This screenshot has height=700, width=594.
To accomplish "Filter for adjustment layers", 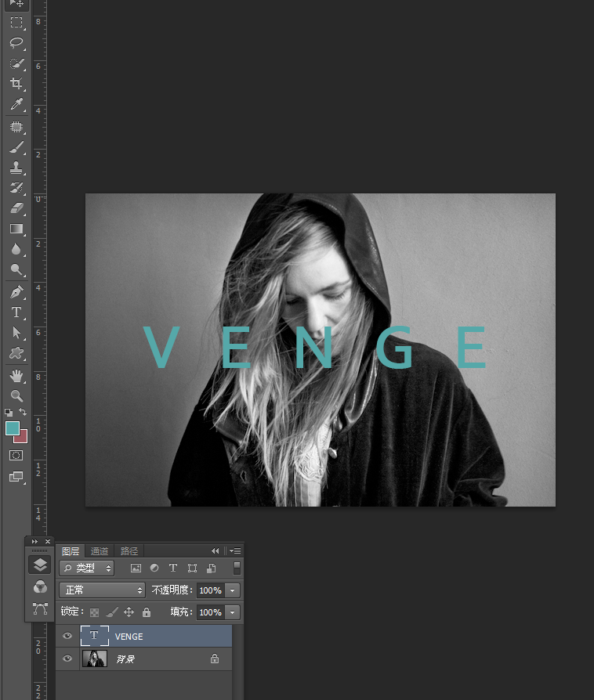I will 154,568.
